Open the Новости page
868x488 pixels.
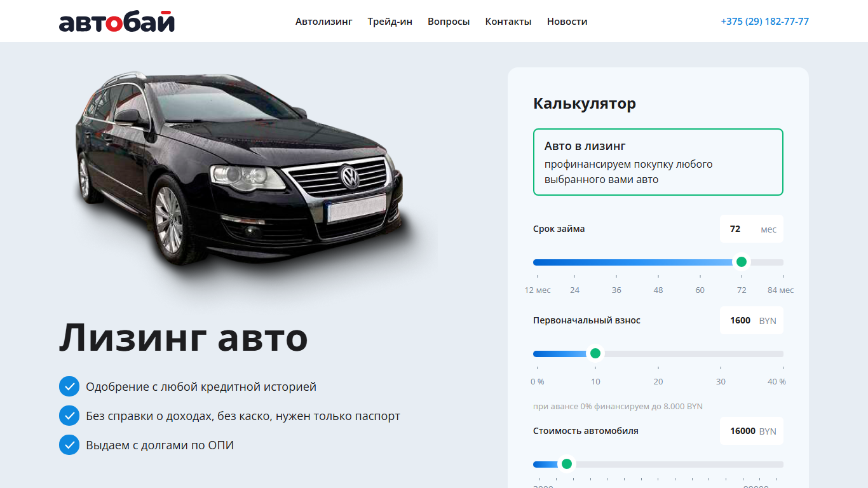(567, 22)
